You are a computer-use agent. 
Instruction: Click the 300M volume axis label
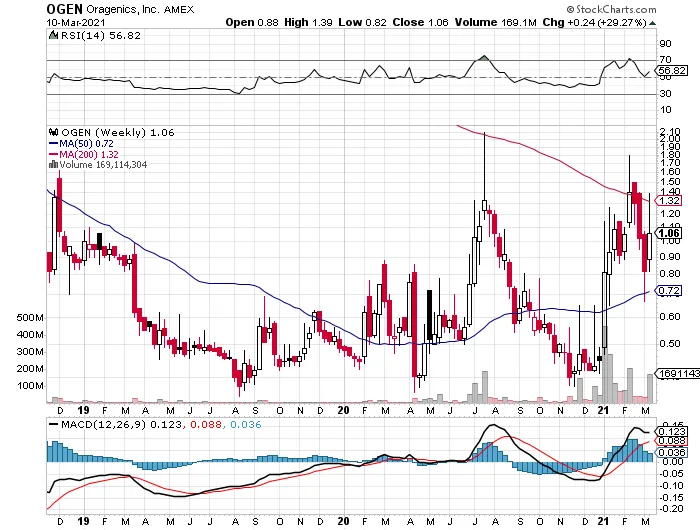point(30,352)
